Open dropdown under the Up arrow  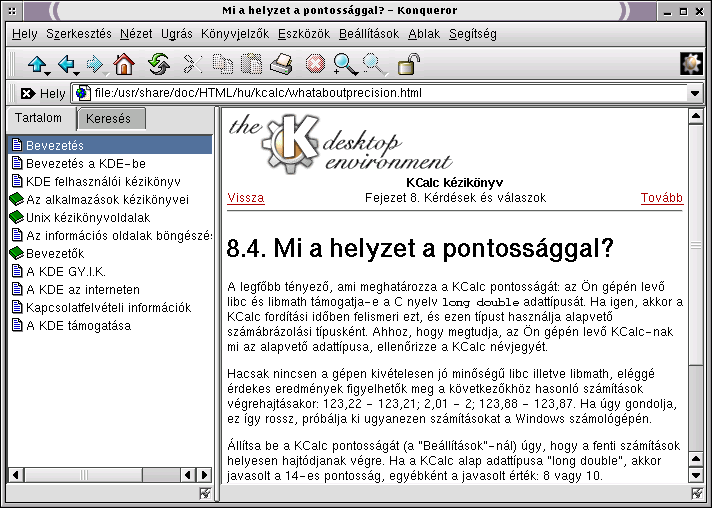click(48, 74)
